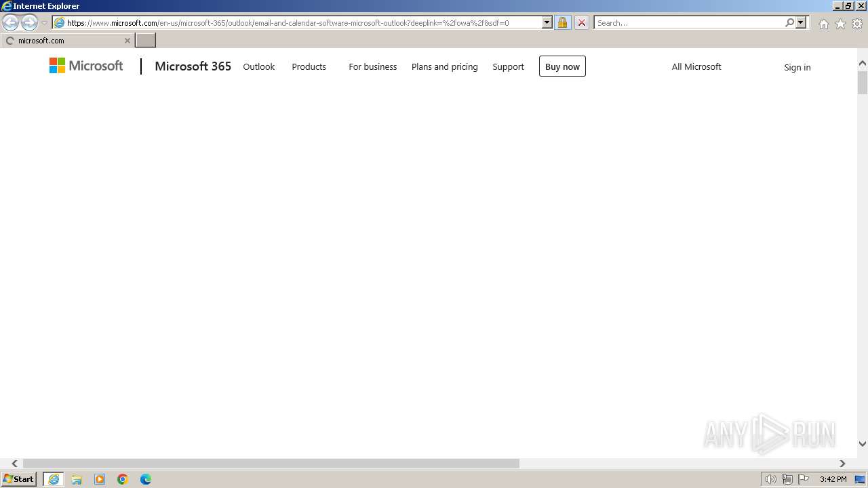Screen dimensions: 868x488
Task: Open a new blank tab
Action: 146,40
